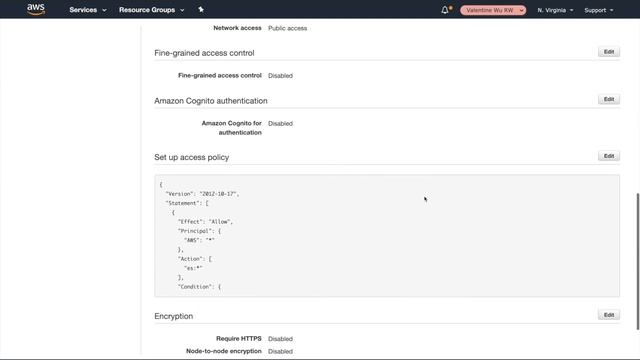Click the "Require HTTPS" label
This screenshot has height=360, width=640.
(239, 338)
